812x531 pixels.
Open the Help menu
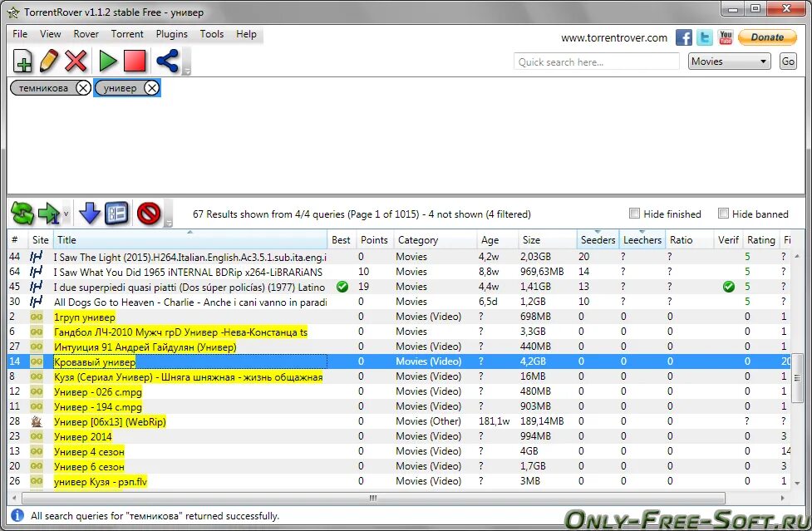(x=246, y=34)
